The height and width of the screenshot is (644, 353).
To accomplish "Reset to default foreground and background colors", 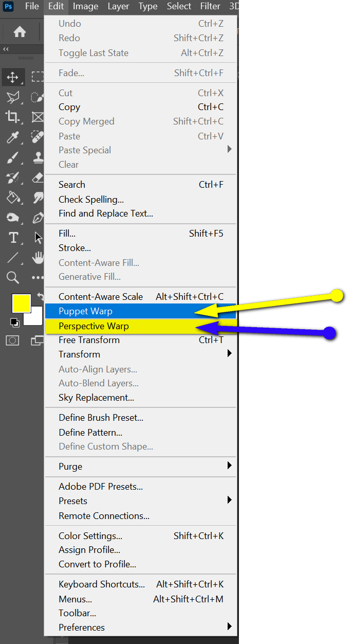I will tap(15, 323).
